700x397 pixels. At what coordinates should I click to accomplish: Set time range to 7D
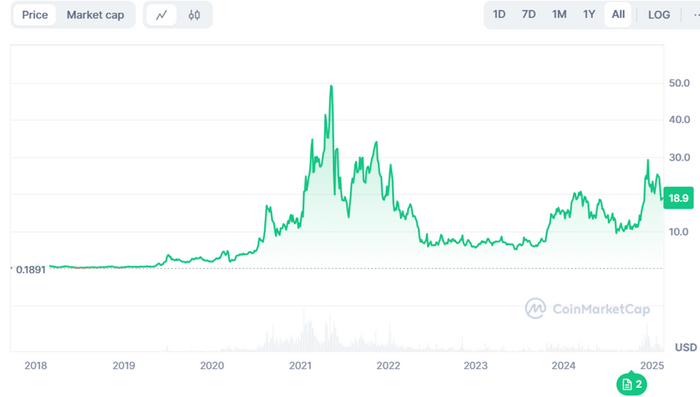529,15
